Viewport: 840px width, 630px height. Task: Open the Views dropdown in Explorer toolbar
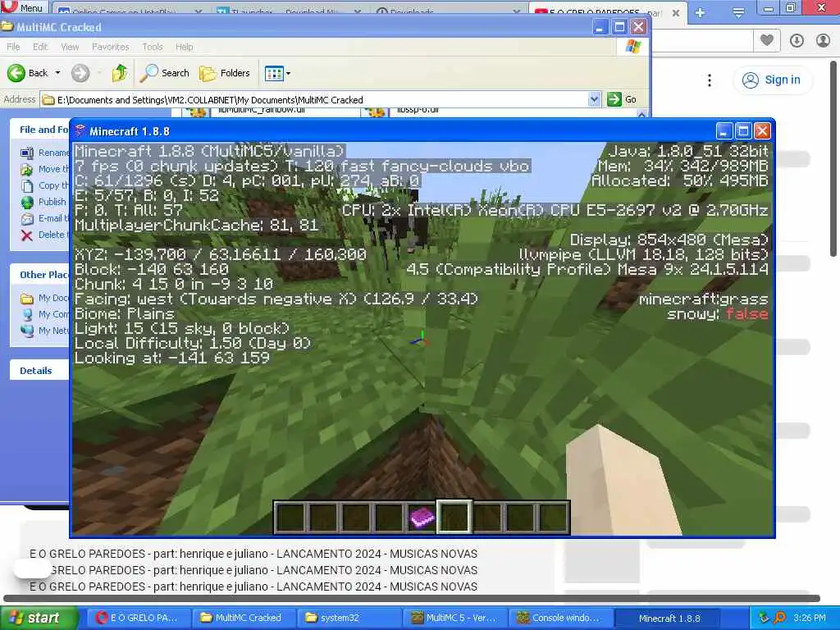(277, 73)
